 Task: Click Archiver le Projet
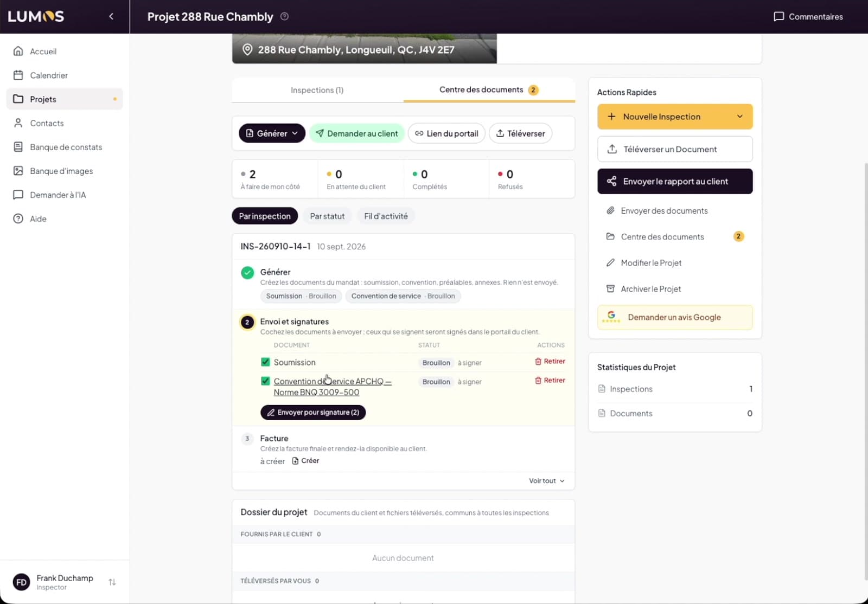coord(675,289)
